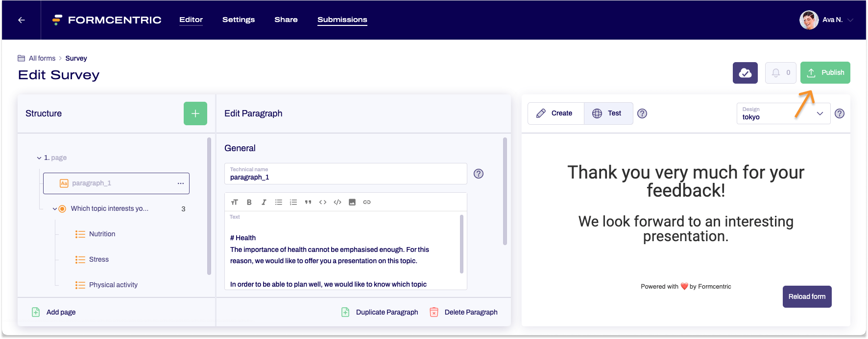Open the notifications bell
The height and width of the screenshot is (339, 868).
[781, 73]
